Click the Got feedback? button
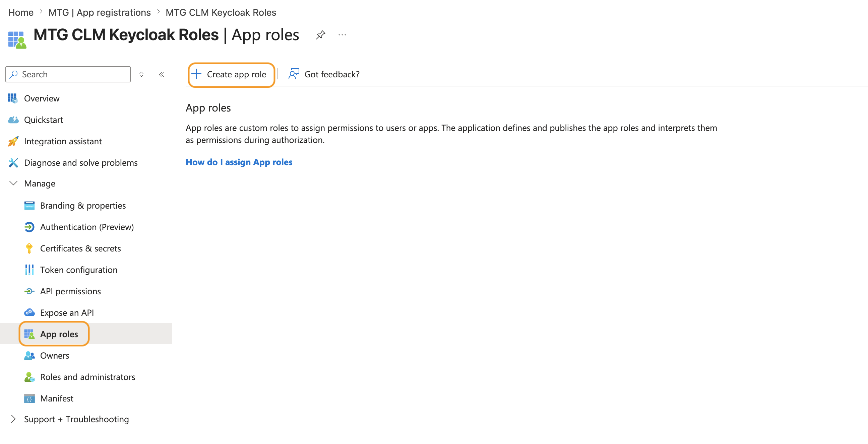The height and width of the screenshot is (444, 868). [x=324, y=74]
